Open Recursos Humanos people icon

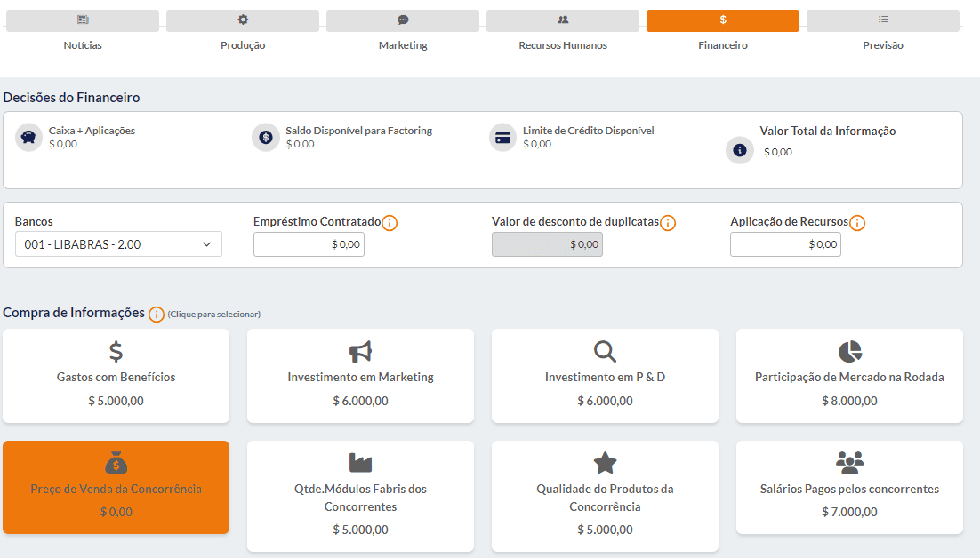pyautogui.click(x=562, y=20)
